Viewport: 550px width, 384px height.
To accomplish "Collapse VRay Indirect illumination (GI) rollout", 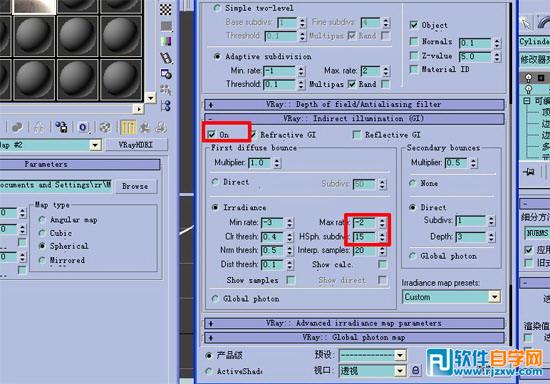I will pos(354,119).
